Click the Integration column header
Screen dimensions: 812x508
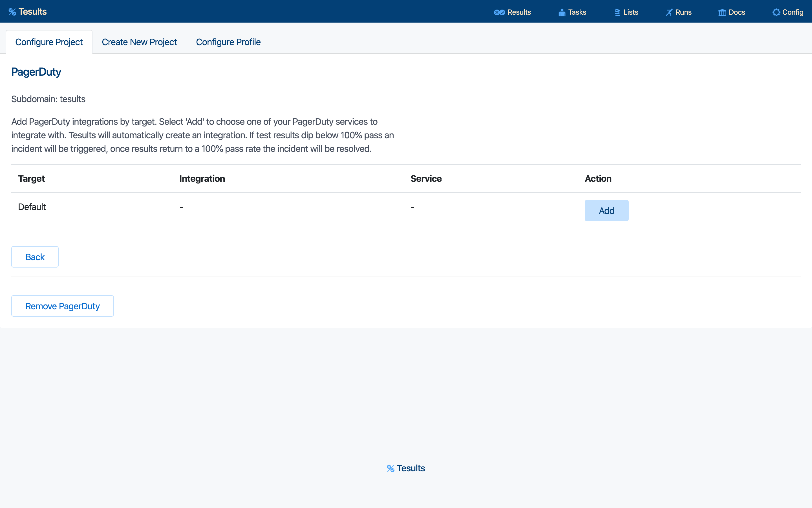click(x=202, y=179)
